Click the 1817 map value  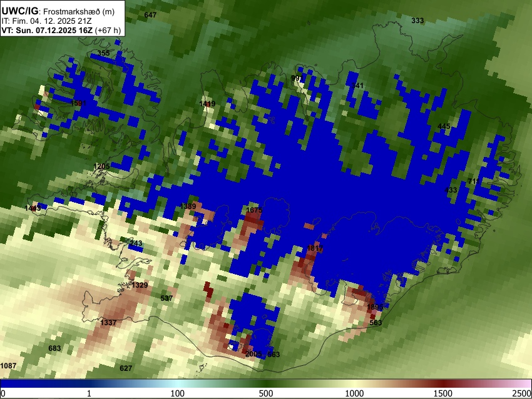(x=315, y=248)
